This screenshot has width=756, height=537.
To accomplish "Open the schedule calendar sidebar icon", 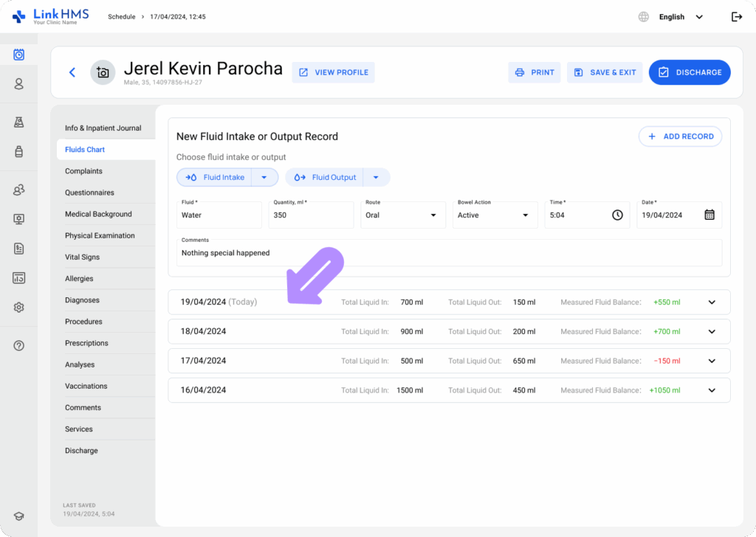I will (19, 55).
